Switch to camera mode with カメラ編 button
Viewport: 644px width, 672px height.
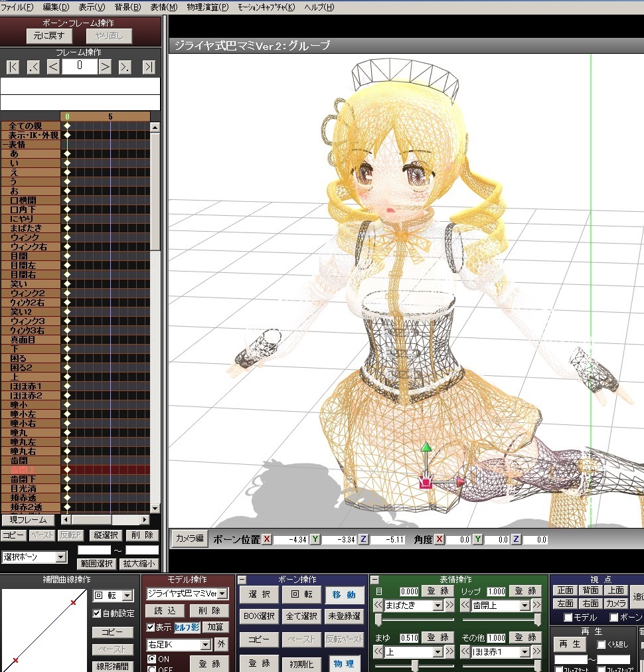click(x=189, y=539)
